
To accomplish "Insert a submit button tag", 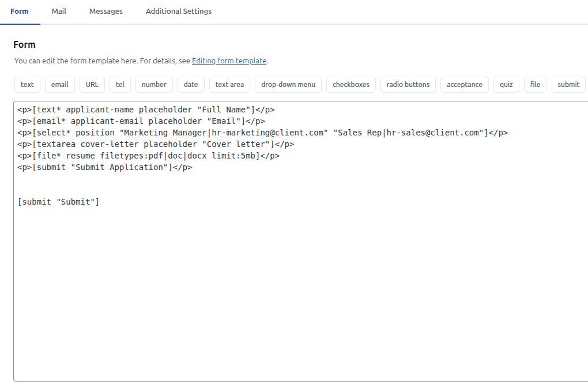I will tap(568, 85).
